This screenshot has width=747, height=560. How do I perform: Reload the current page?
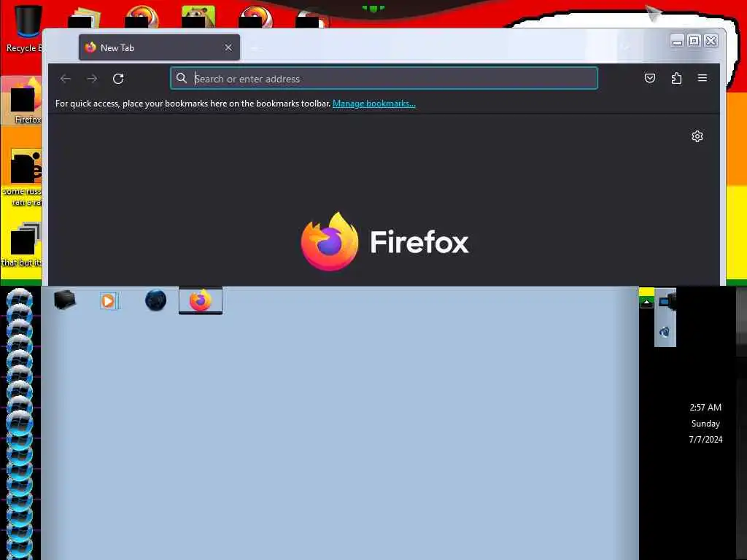pos(118,79)
